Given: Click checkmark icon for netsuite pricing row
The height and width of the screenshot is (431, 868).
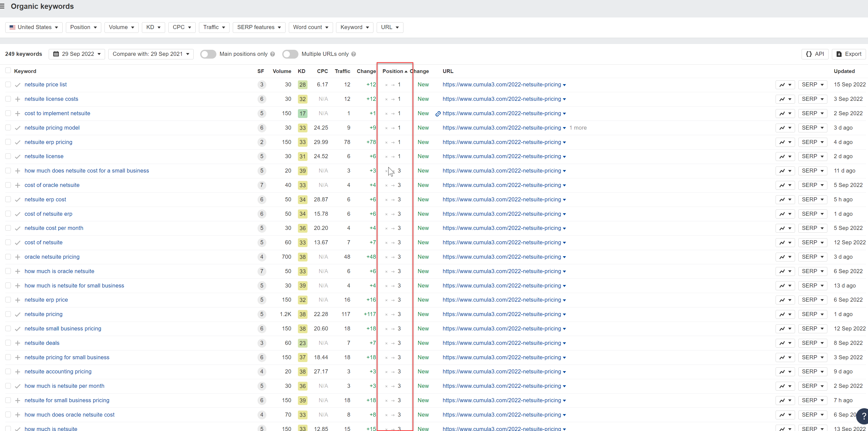Looking at the screenshot, I should tap(17, 315).
